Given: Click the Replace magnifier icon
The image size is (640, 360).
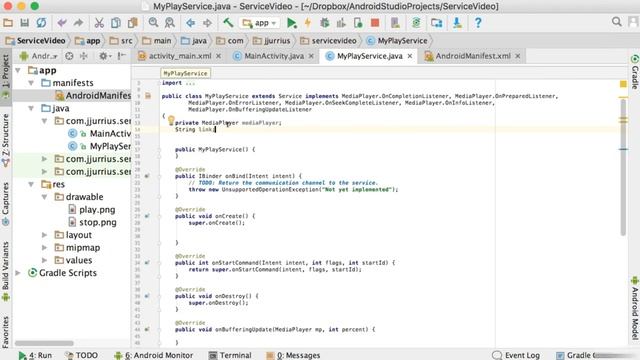Looking at the screenshot, I should [x=170, y=23].
